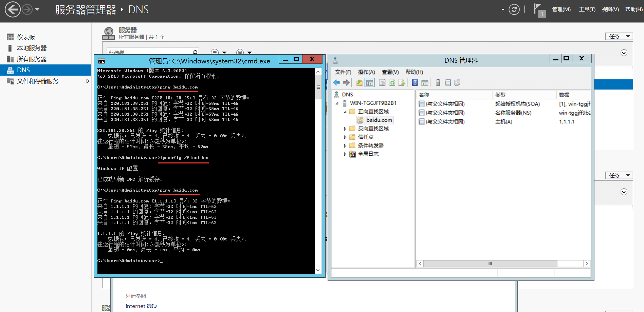Viewport: 644px width, 312px height.
Task: Select the 主机(A) record row
Action: coord(503,122)
